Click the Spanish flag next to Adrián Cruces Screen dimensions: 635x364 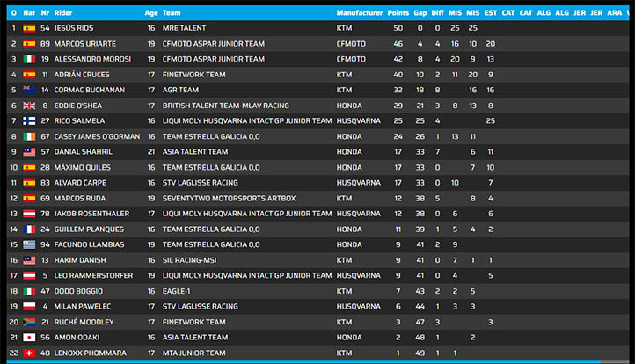click(x=29, y=75)
